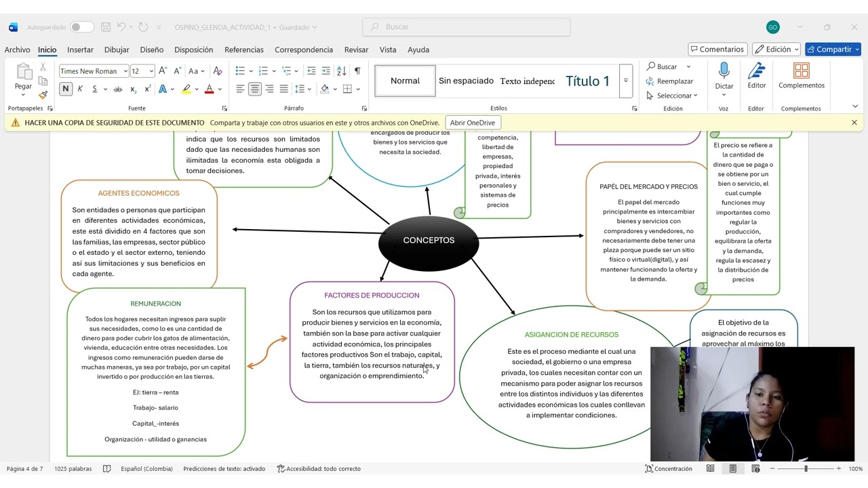Apply red font color
868x488 pixels.
(x=209, y=89)
